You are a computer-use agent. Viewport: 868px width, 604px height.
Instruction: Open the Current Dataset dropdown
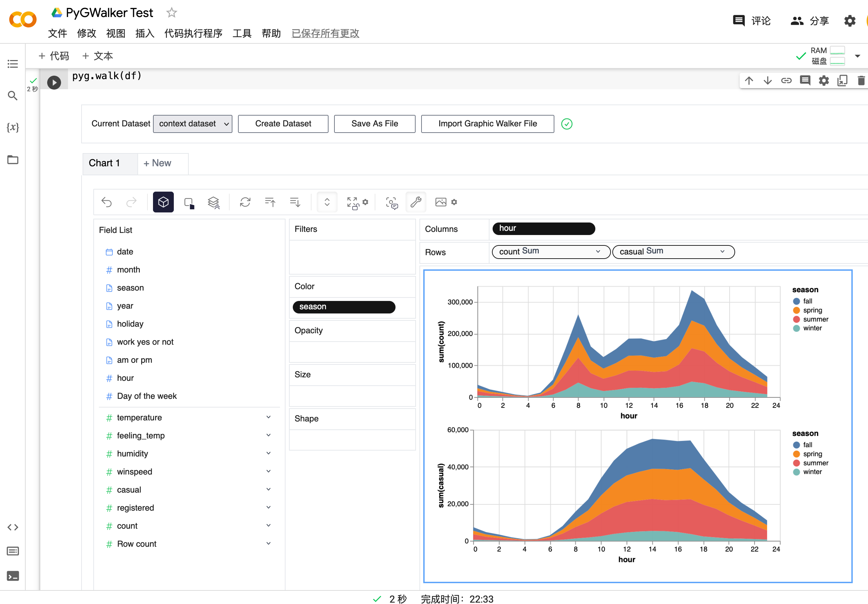coord(193,124)
